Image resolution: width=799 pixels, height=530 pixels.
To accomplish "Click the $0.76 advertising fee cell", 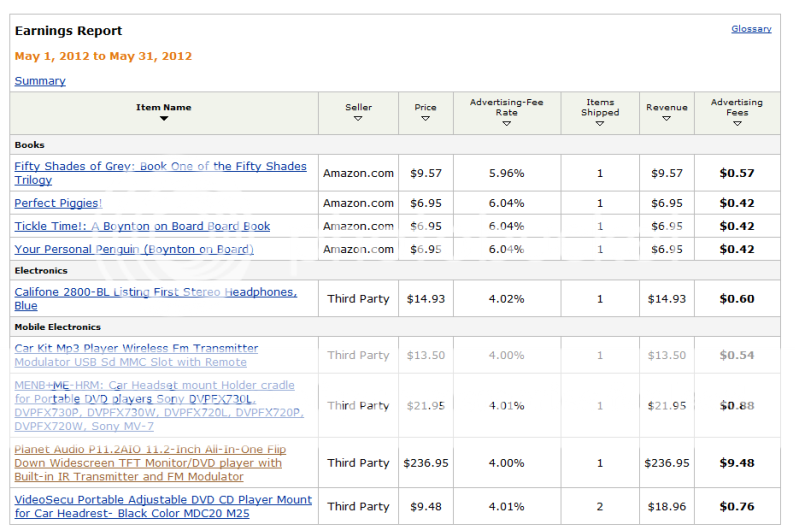I will coord(737,507).
